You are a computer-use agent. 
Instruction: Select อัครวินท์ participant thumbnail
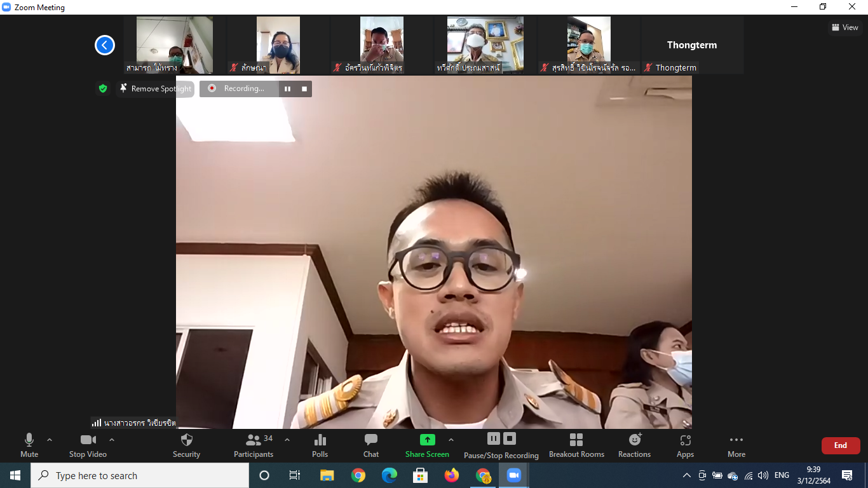[x=381, y=45]
